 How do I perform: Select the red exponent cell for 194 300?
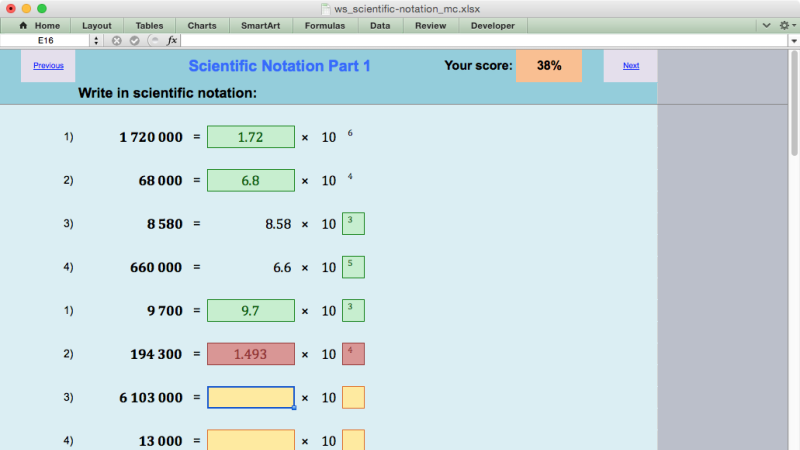353,354
